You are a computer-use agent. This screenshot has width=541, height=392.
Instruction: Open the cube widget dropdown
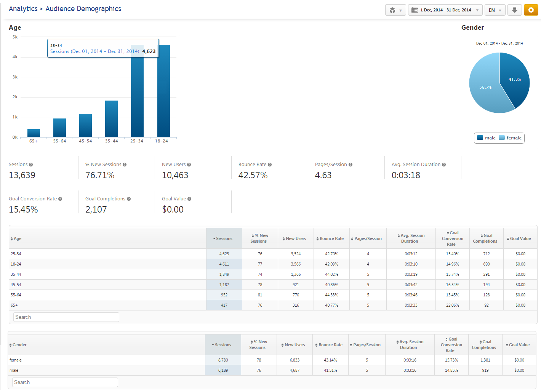tap(395, 10)
